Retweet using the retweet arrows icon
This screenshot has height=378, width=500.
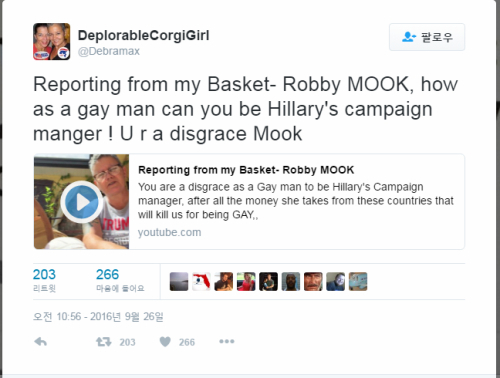pyautogui.click(x=103, y=342)
